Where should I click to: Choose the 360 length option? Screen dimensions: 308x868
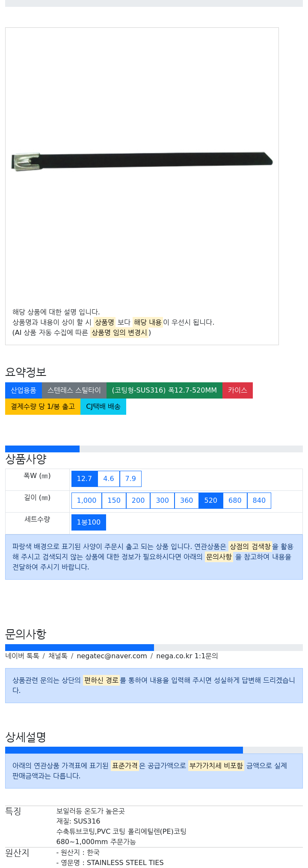(x=187, y=501)
